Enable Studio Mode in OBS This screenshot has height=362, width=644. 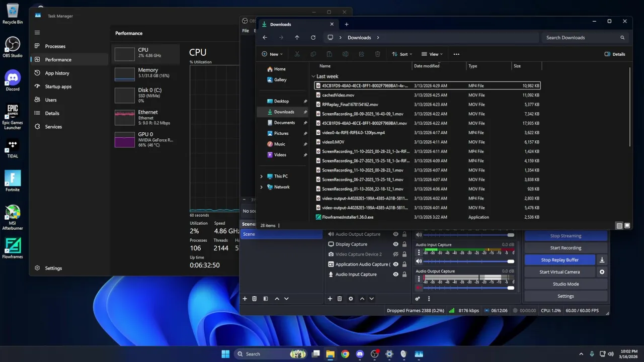pos(566,284)
